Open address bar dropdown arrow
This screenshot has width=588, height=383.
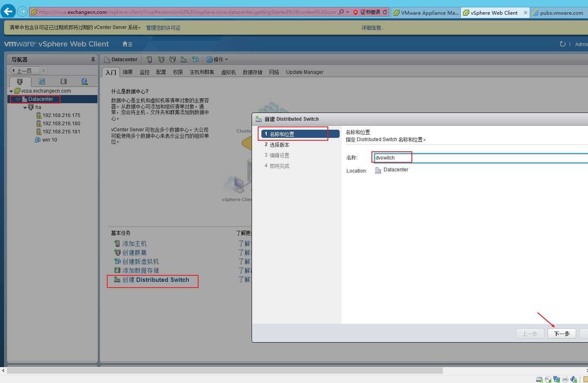pos(347,12)
